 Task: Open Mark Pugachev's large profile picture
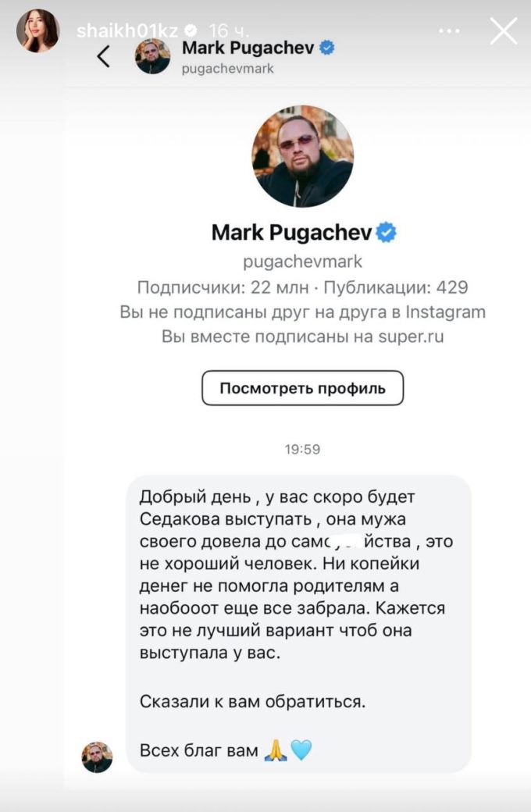point(302,156)
